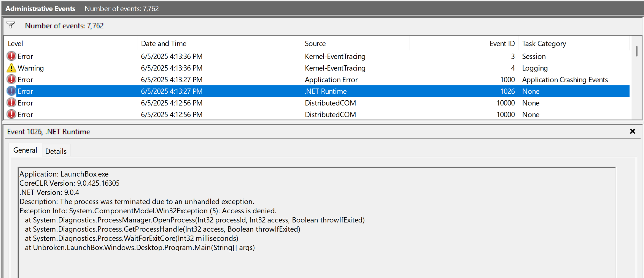Sort by Event ID column header
The width and height of the screenshot is (644, 278).
502,44
